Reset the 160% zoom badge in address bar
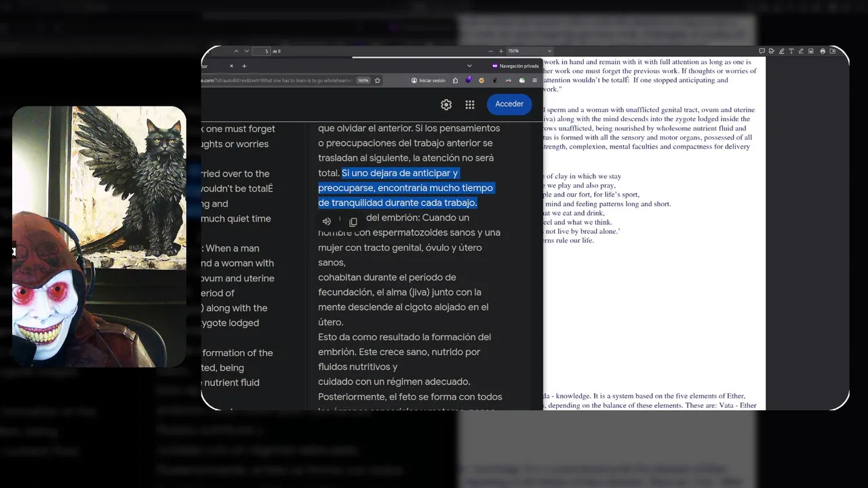The width and height of the screenshot is (868, 488). (363, 80)
